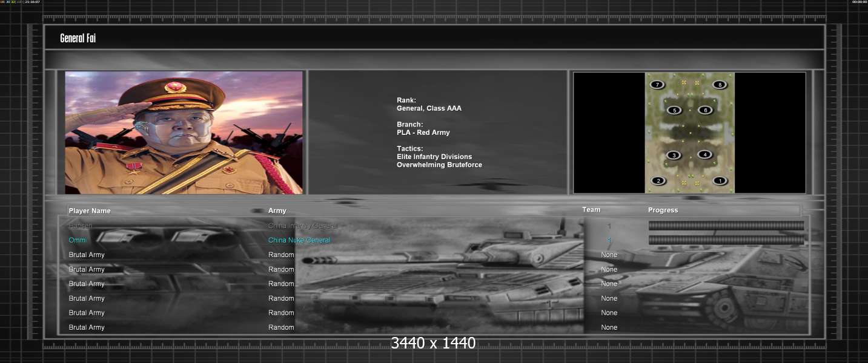Click the Player Name column header
Screen dimensions: 868x363
(x=90, y=211)
